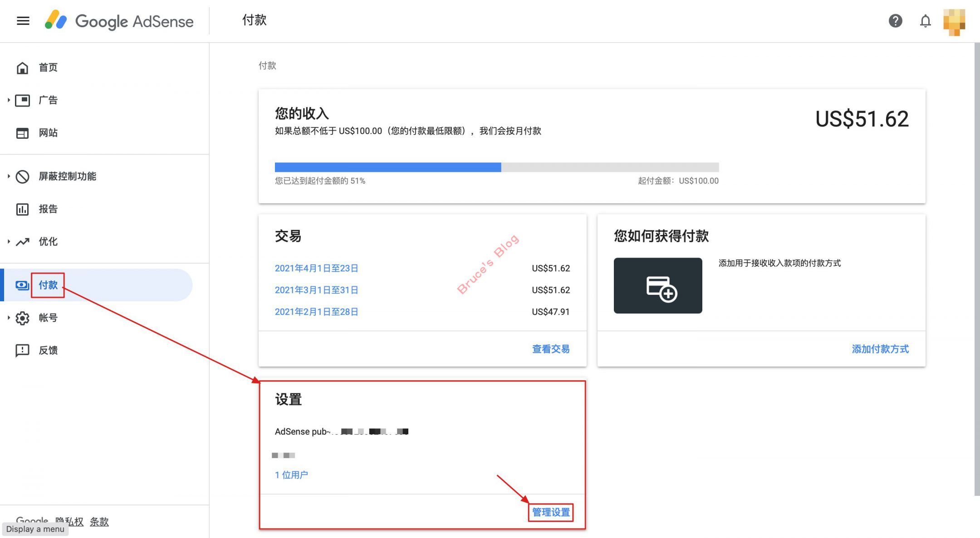980x538 pixels.
Task: Click the US$51.62 total earnings amount
Action: [862, 119]
